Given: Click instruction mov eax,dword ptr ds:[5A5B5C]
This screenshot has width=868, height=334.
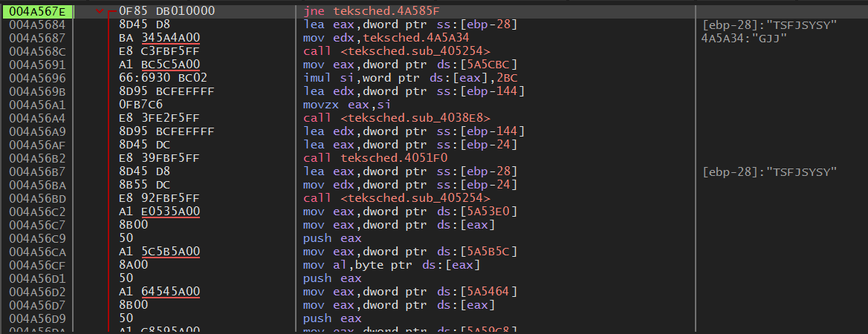Looking at the screenshot, I should click(410, 252).
